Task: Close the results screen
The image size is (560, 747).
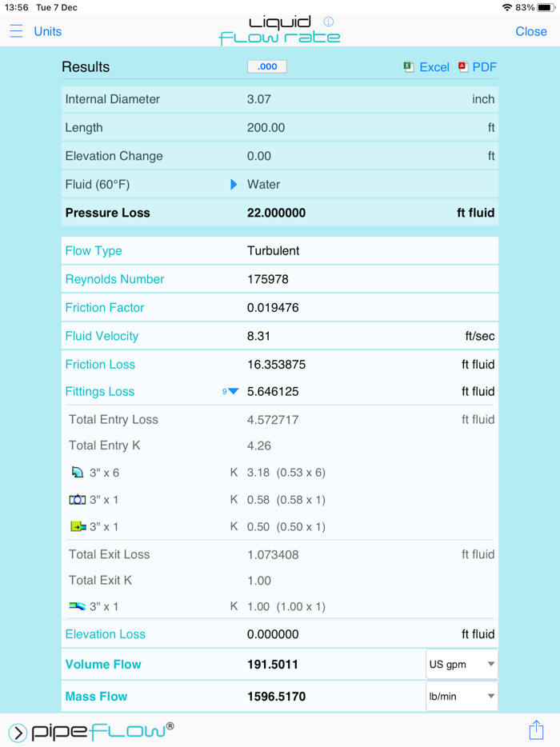Action: (531, 31)
